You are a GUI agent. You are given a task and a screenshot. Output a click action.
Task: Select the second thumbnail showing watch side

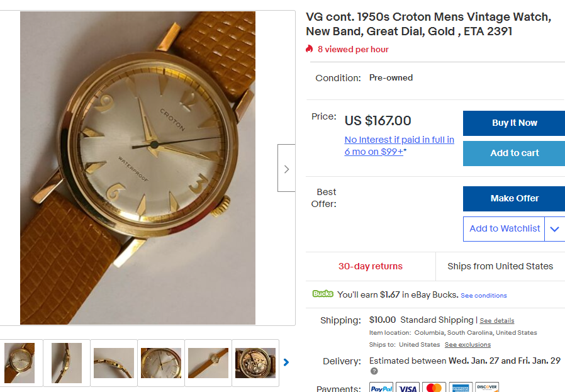click(67, 363)
